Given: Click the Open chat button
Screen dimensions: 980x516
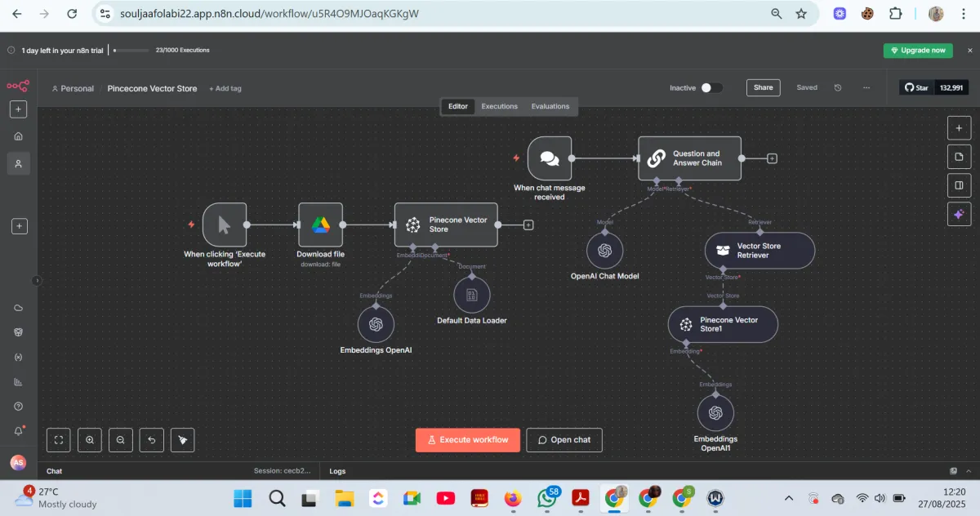Looking at the screenshot, I should (x=564, y=440).
